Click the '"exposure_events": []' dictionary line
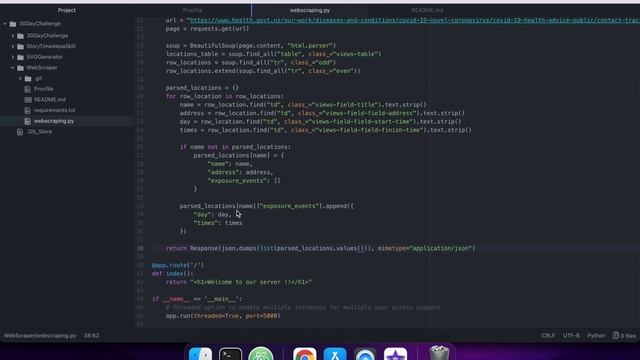The image size is (640, 360). point(244,181)
